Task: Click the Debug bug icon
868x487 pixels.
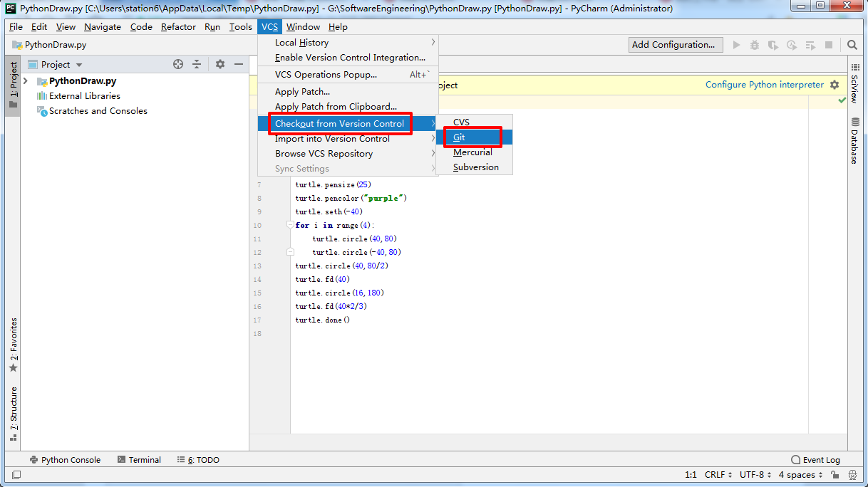Action: (x=755, y=45)
